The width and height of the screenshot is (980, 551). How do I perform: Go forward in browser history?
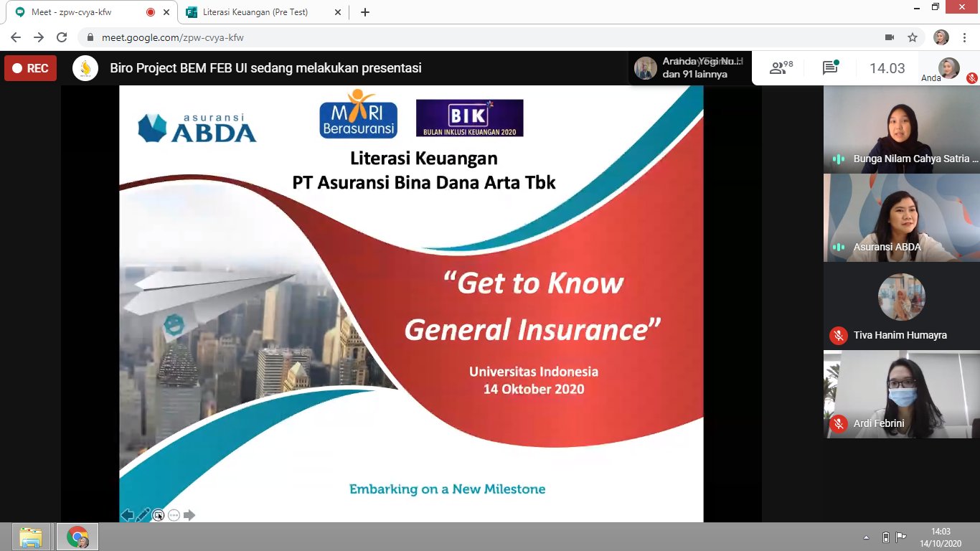[39, 37]
